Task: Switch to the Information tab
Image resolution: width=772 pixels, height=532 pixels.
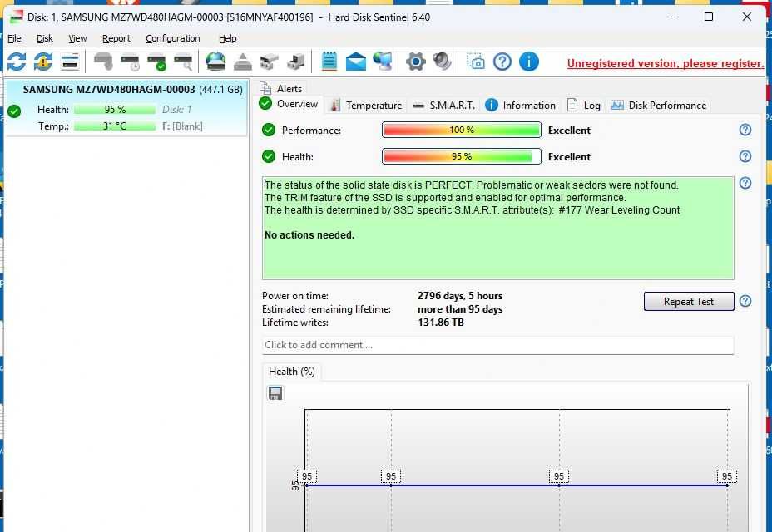Action: click(x=521, y=106)
